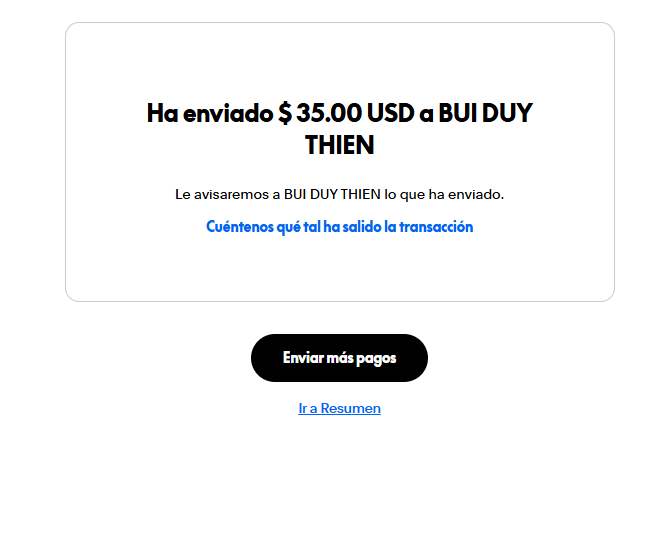Click the USD currency label in heading
The width and height of the screenshot is (671, 542).
coord(391,113)
